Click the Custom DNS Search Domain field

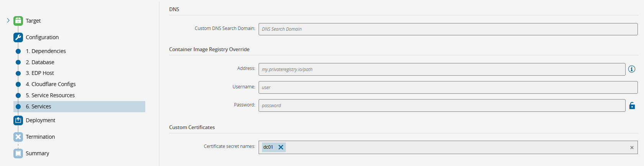pos(448,29)
